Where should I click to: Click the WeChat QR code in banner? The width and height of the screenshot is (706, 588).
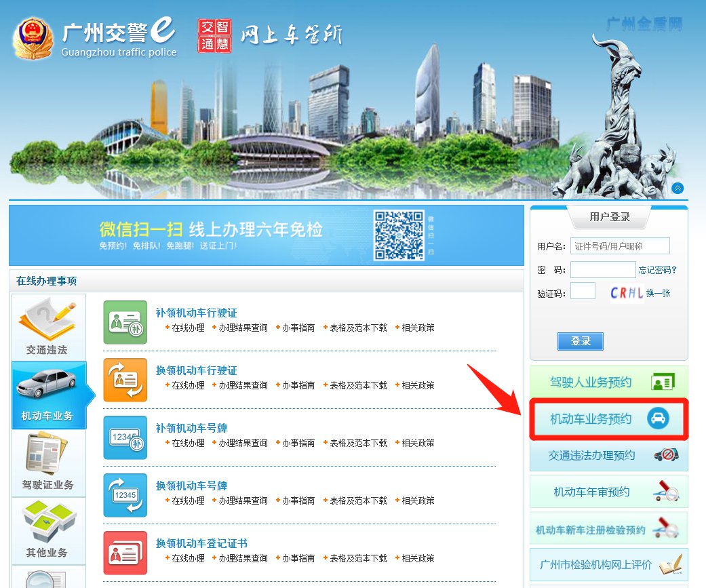[x=399, y=235]
